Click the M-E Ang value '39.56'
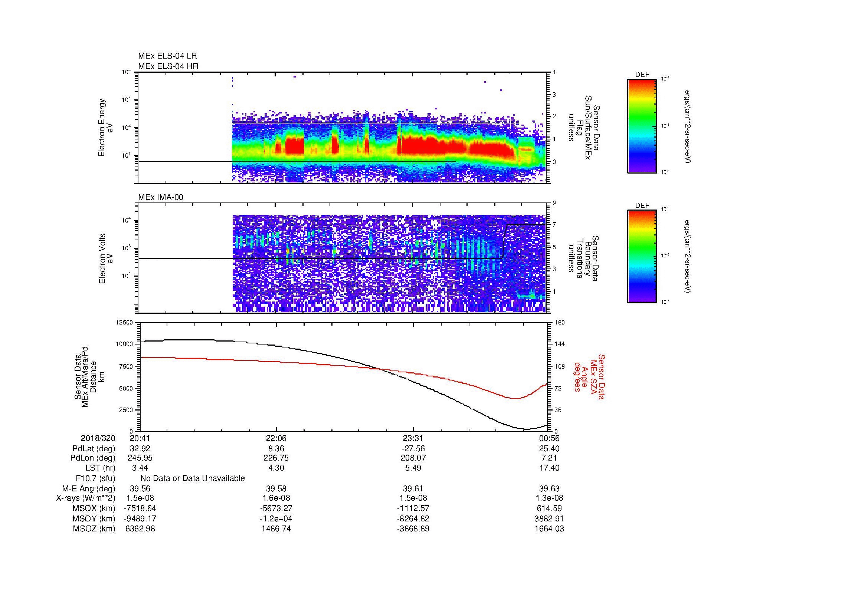Viewport: 868px width, 613px height. point(140,489)
